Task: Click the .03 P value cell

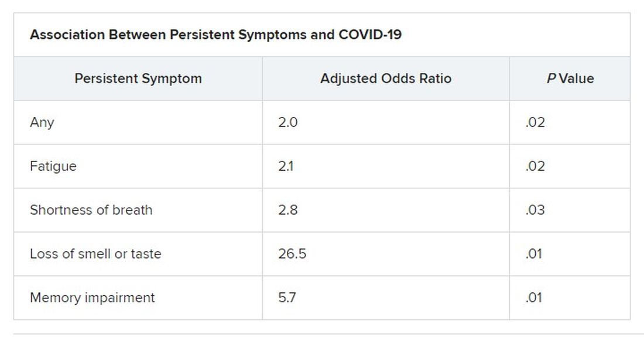Action: tap(535, 210)
